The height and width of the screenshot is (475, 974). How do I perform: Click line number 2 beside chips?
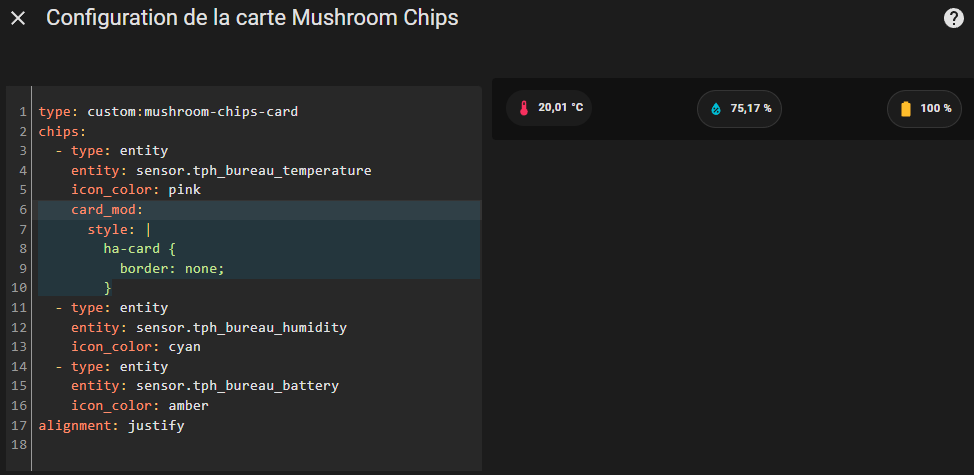click(22, 131)
